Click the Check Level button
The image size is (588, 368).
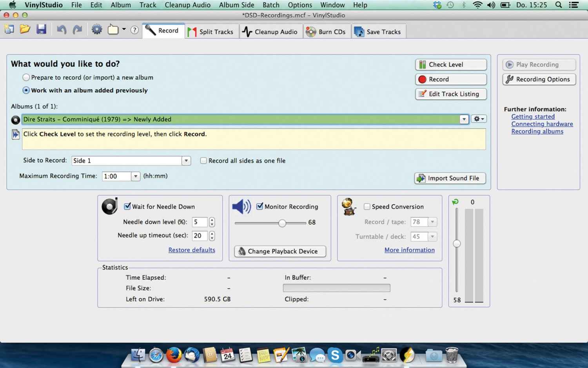[x=451, y=64]
